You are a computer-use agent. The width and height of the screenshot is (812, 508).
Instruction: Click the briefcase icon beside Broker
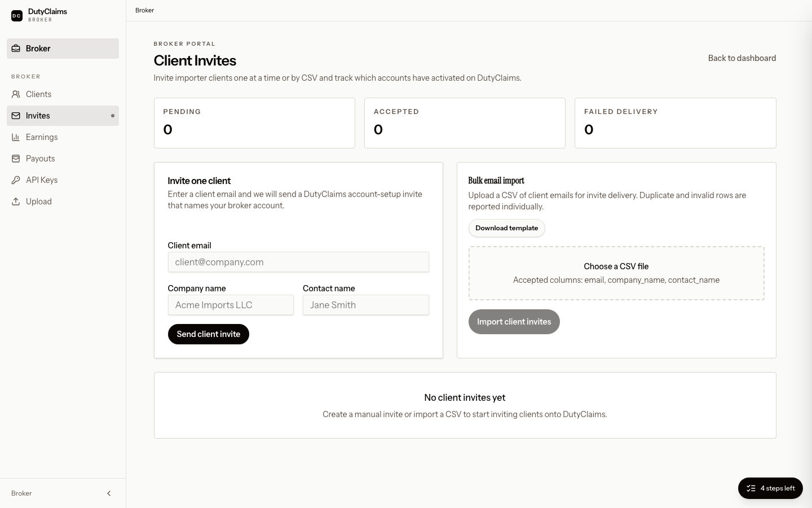pyautogui.click(x=16, y=49)
